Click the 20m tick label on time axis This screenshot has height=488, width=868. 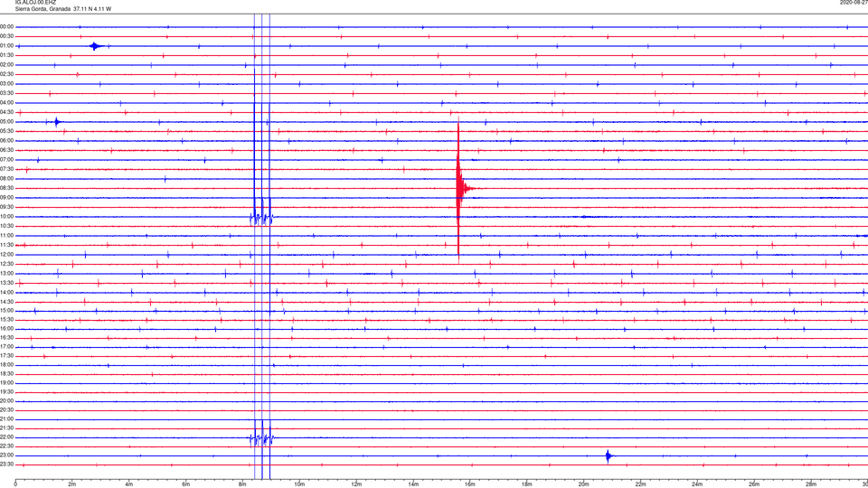583,484
